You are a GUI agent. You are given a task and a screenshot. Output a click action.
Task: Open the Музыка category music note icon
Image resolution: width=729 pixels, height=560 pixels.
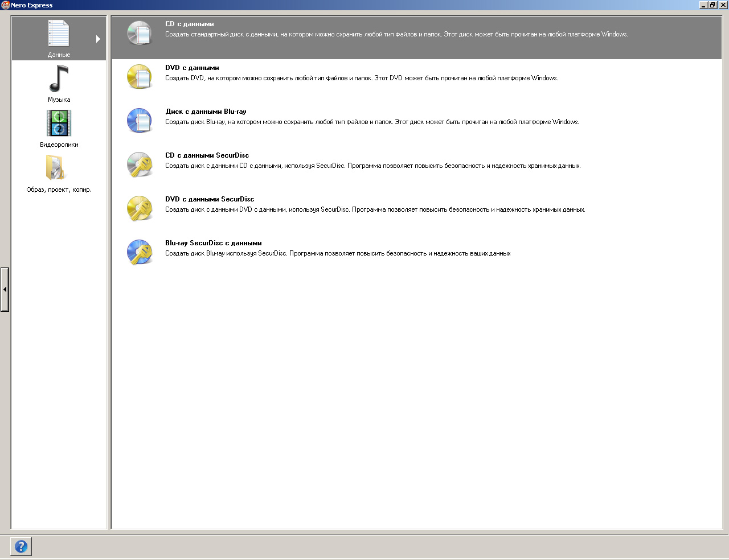[x=59, y=79]
